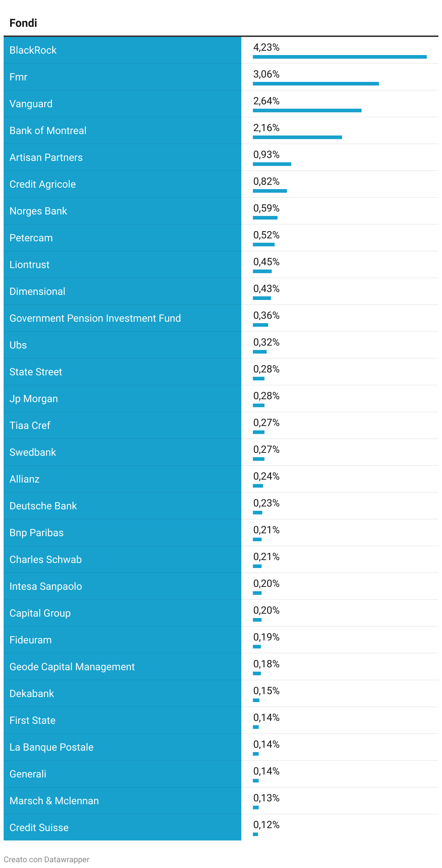The height and width of the screenshot is (868, 442).
Task: Click the Government Pension Investment Fund label
Action: pos(95,318)
